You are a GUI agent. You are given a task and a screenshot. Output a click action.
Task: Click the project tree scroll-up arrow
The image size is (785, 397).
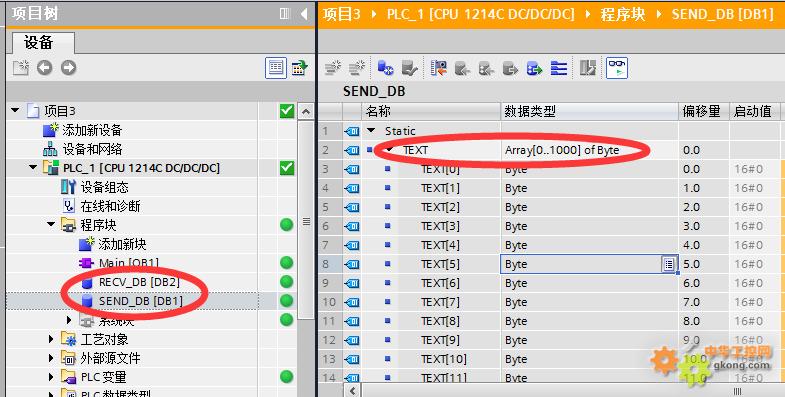(x=306, y=112)
